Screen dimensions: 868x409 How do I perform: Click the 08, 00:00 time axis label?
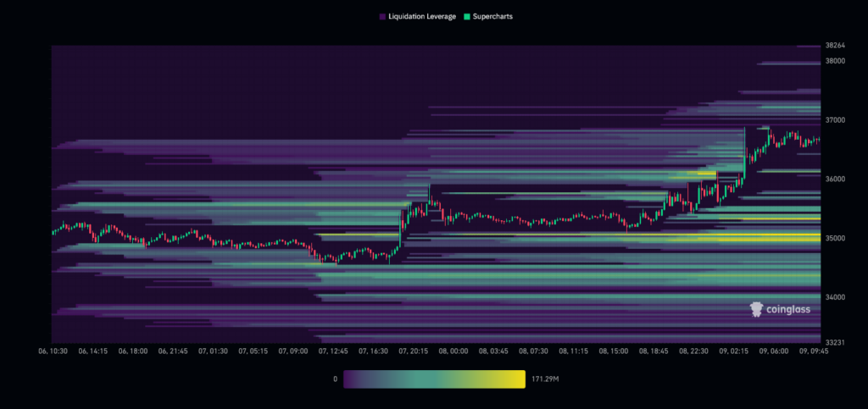pos(454,351)
